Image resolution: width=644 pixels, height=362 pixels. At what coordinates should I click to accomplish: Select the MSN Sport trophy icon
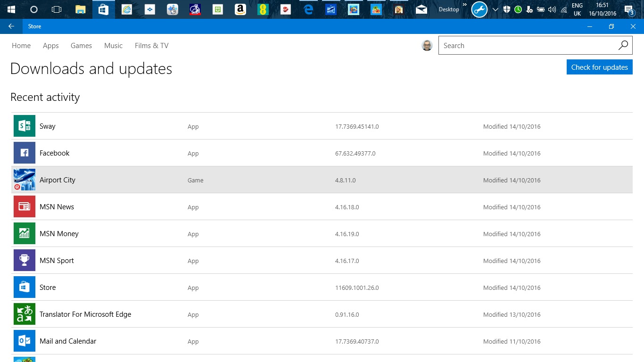[x=25, y=260]
